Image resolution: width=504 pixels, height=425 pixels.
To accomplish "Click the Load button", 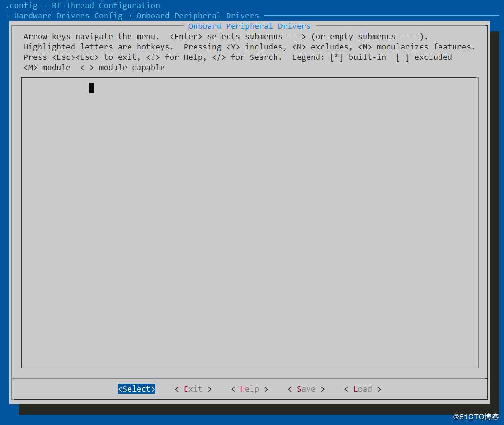I will (x=363, y=389).
